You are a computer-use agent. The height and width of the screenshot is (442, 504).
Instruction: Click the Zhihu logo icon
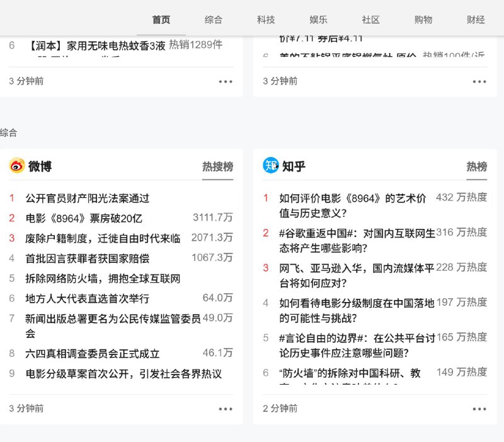click(x=271, y=166)
